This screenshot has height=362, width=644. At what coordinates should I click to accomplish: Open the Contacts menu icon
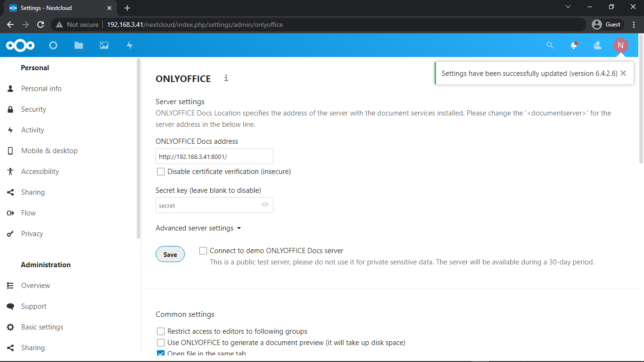597,45
